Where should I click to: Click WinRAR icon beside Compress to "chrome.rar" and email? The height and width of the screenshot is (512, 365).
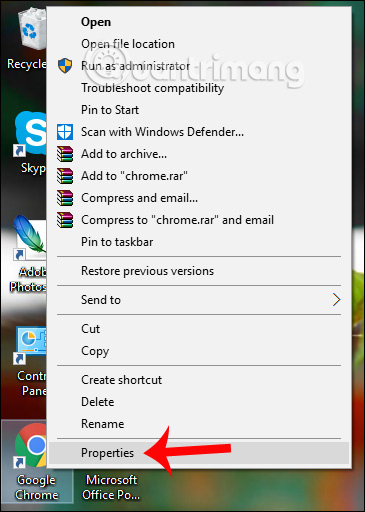(x=65, y=220)
